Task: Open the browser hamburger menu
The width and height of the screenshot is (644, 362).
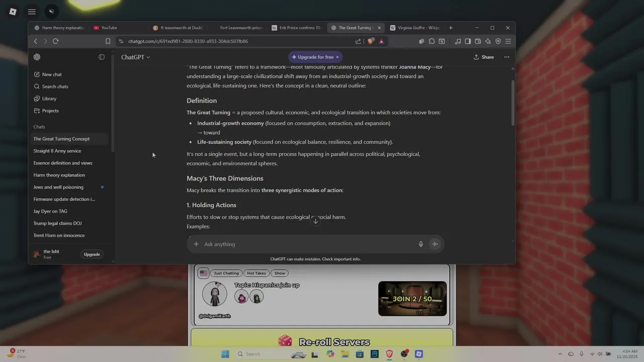Action: 508,41
